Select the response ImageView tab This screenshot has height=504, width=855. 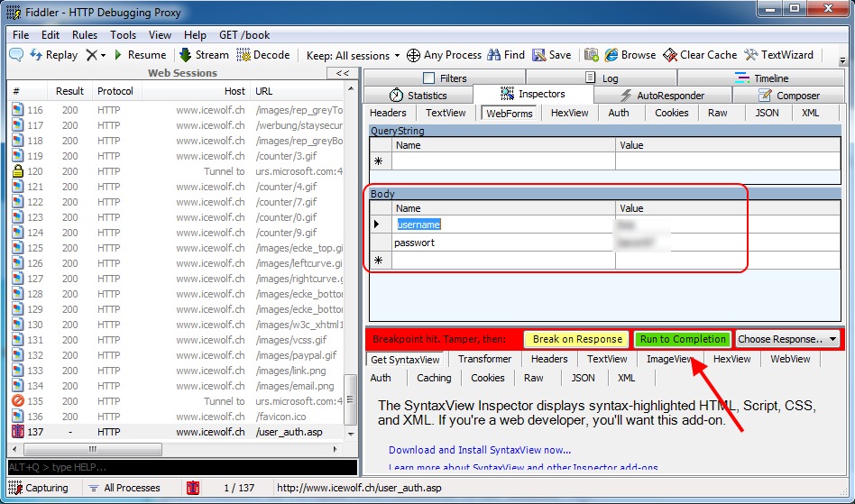[x=669, y=359]
